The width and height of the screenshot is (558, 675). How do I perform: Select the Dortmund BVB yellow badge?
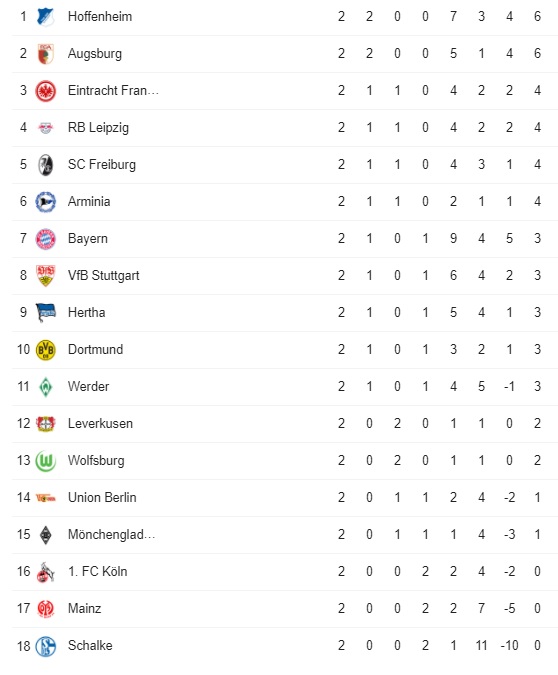46,350
